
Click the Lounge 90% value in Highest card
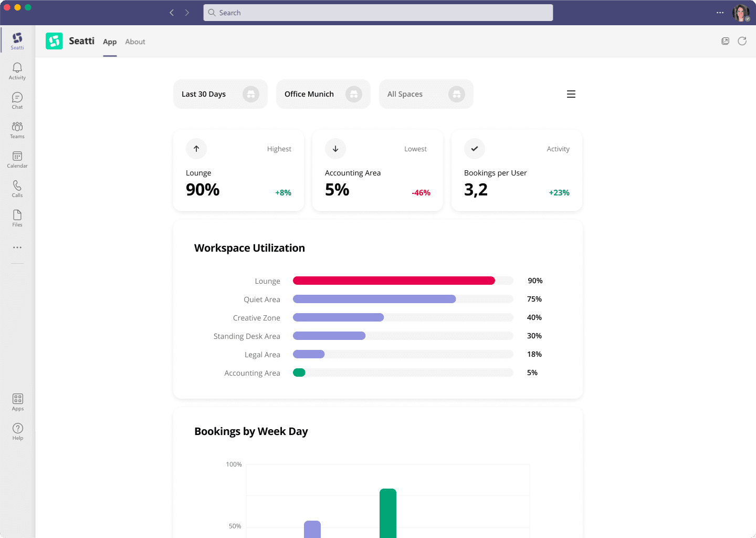[203, 190]
